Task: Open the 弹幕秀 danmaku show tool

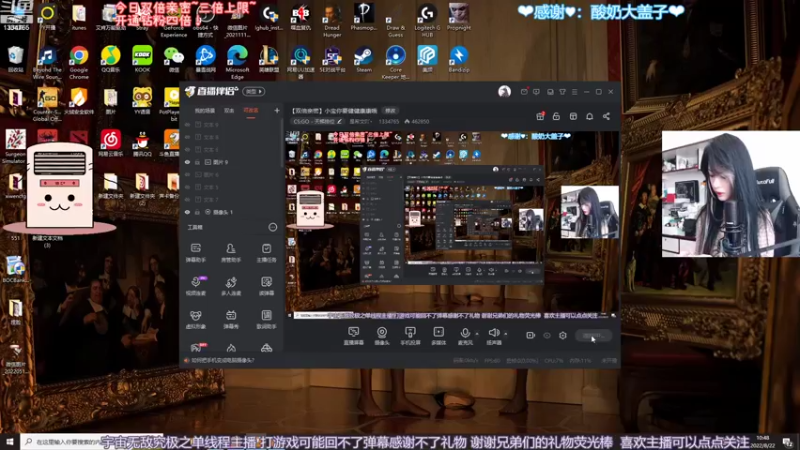Action: click(x=231, y=319)
